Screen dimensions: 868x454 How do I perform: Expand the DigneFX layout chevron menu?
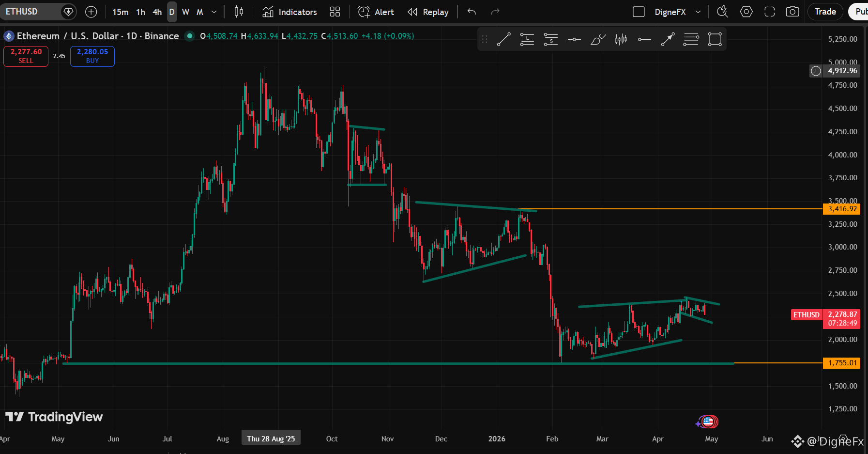pos(698,12)
